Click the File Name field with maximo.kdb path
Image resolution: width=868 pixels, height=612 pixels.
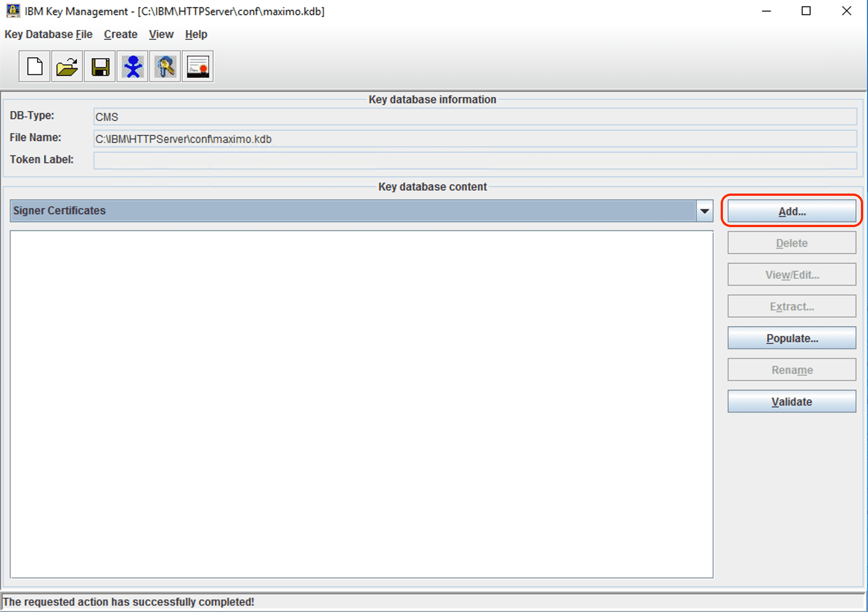[475, 139]
